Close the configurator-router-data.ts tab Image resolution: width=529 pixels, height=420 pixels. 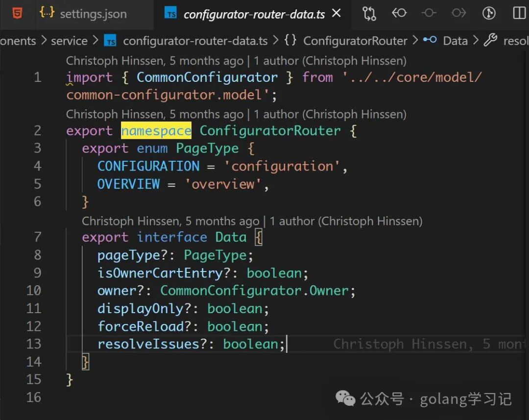[x=337, y=14]
